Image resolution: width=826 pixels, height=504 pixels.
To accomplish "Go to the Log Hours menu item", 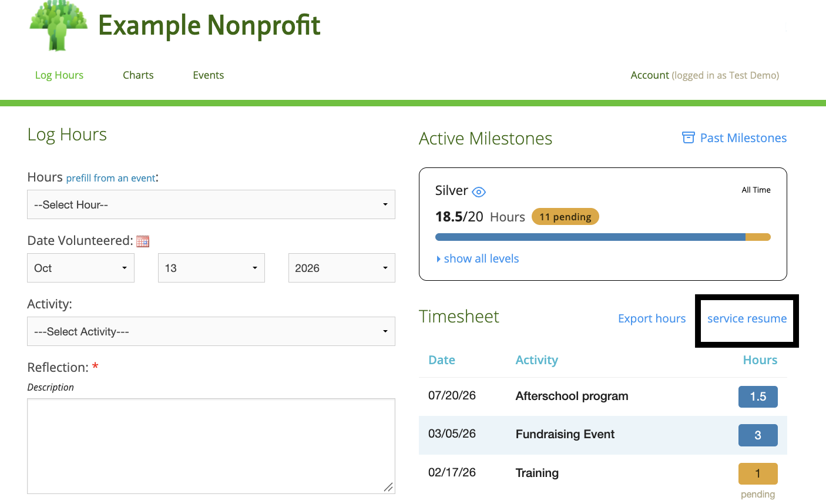I will [59, 75].
